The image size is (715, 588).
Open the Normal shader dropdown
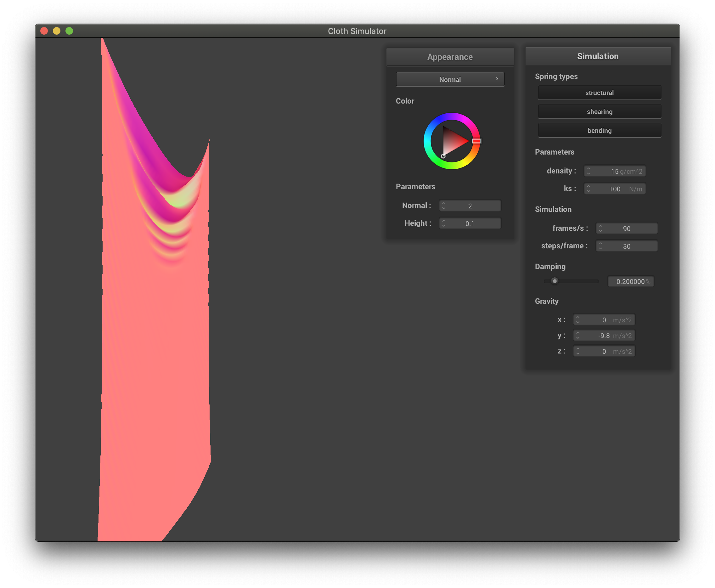point(450,79)
